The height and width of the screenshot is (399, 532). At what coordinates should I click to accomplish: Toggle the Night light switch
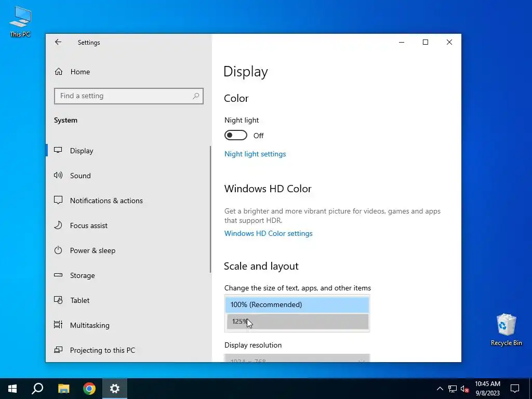[236, 136]
